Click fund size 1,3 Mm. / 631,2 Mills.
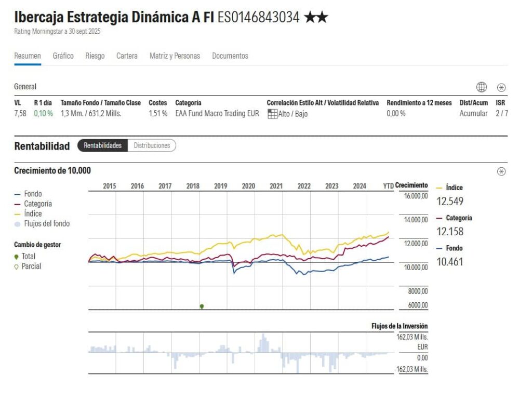Screen dimensions: 532x402 tap(91, 114)
